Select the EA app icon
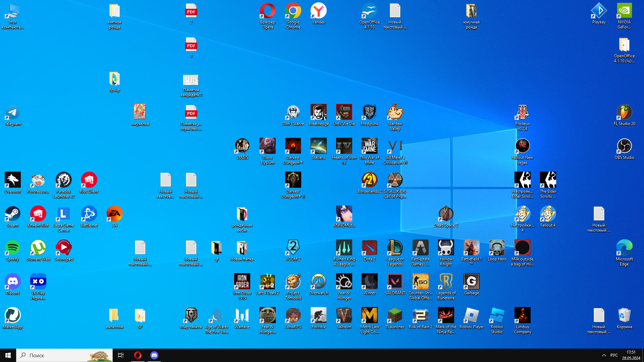 click(114, 217)
